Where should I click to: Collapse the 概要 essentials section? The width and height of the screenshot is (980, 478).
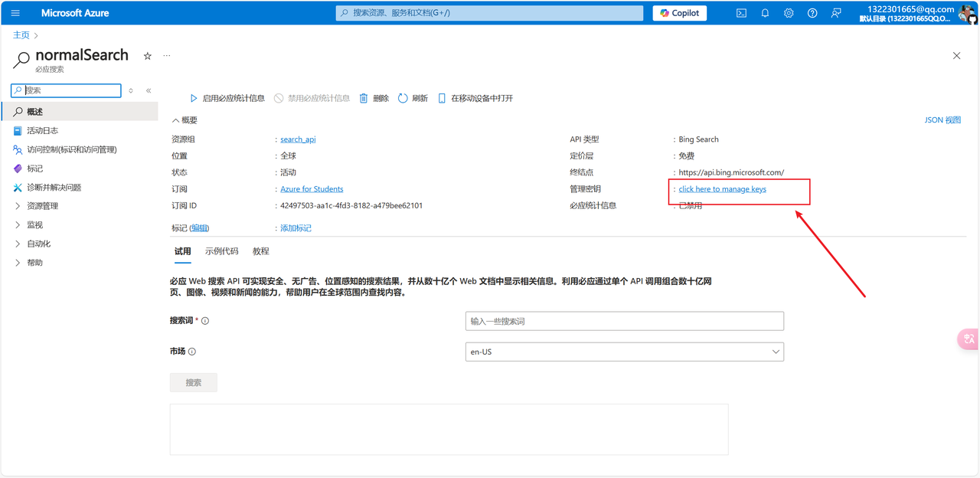185,120
